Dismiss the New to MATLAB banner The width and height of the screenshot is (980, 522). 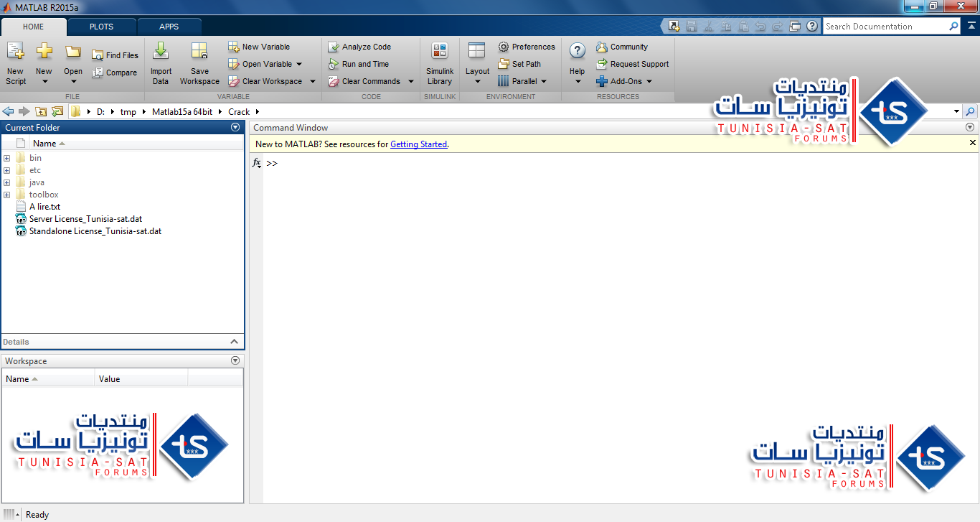tap(973, 143)
